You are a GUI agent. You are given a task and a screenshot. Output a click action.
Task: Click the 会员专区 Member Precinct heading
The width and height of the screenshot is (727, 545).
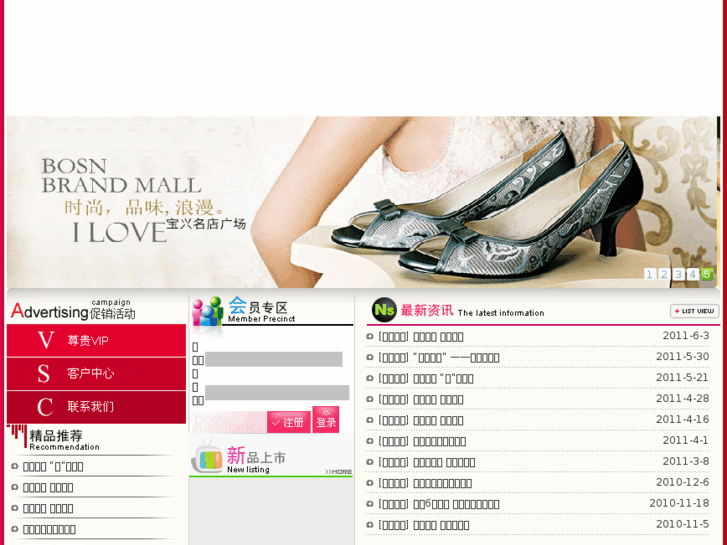pos(261,310)
